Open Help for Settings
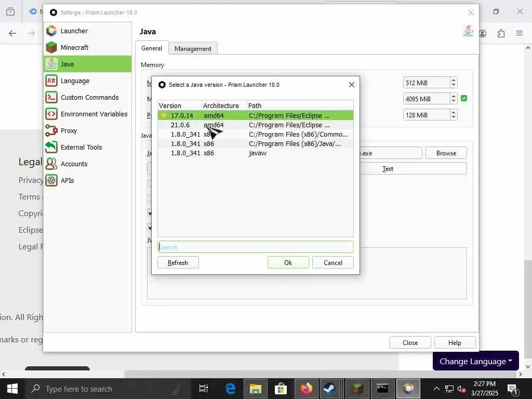This screenshot has height=399, width=532. click(x=455, y=343)
